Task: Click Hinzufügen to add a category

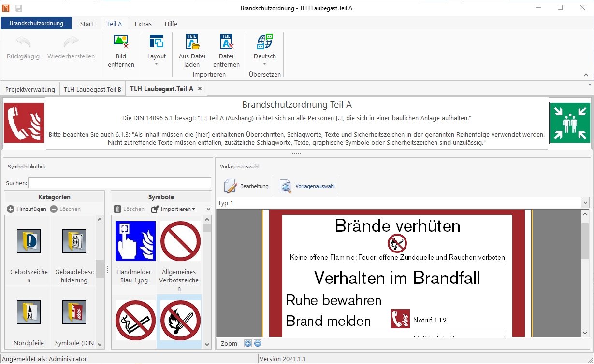Action: point(27,209)
